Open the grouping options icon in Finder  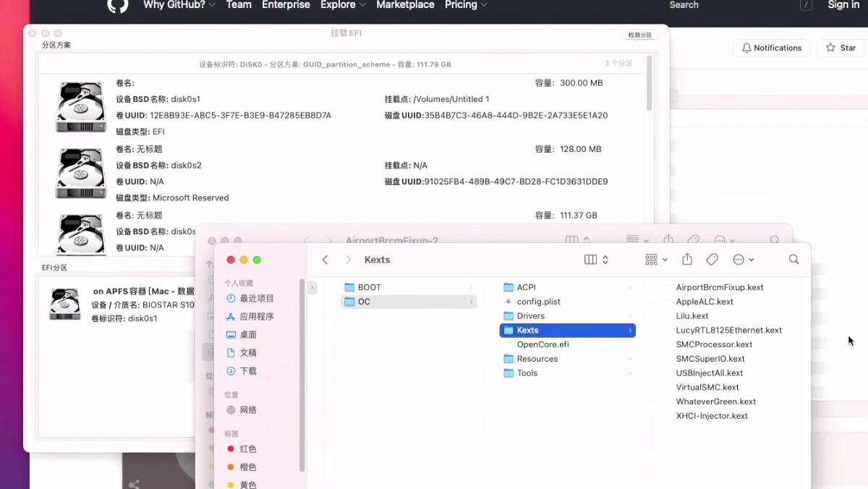pyautogui.click(x=653, y=259)
